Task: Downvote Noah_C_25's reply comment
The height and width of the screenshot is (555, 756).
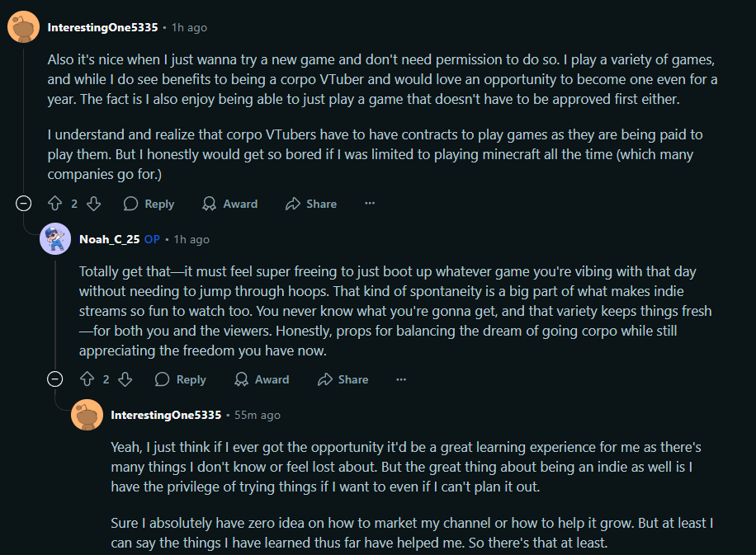Action: pos(125,379)
